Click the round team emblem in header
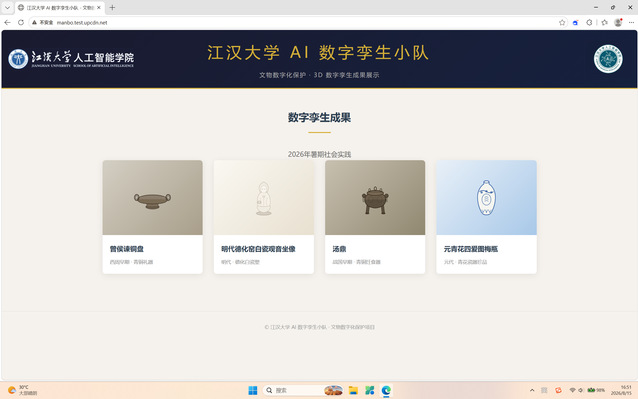 coord(608,59)
